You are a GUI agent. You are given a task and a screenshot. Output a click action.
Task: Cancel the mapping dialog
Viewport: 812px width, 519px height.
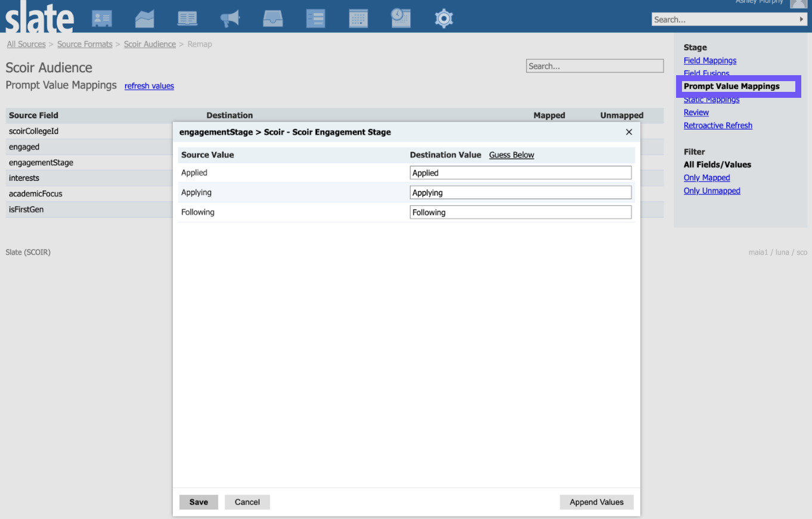click(x=247, y=502)
